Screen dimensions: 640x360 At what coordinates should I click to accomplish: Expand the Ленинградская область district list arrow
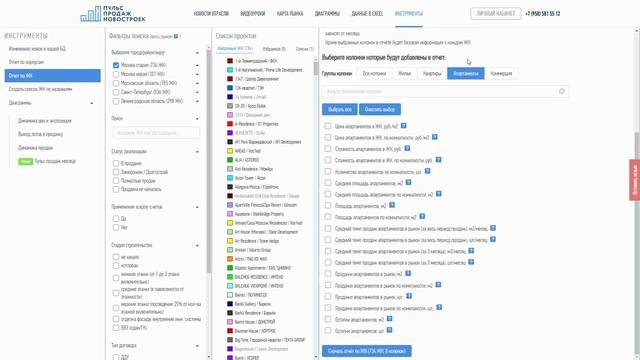pos(197,101)
